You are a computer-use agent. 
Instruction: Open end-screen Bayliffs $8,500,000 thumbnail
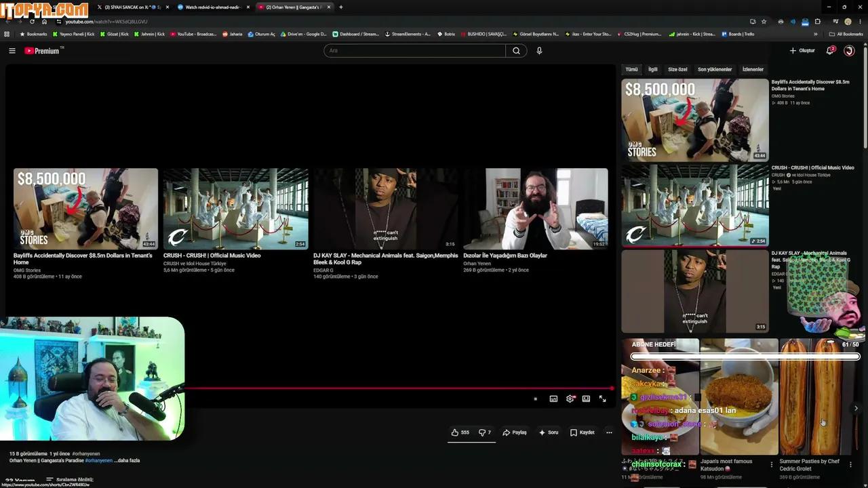coord(85,209)
